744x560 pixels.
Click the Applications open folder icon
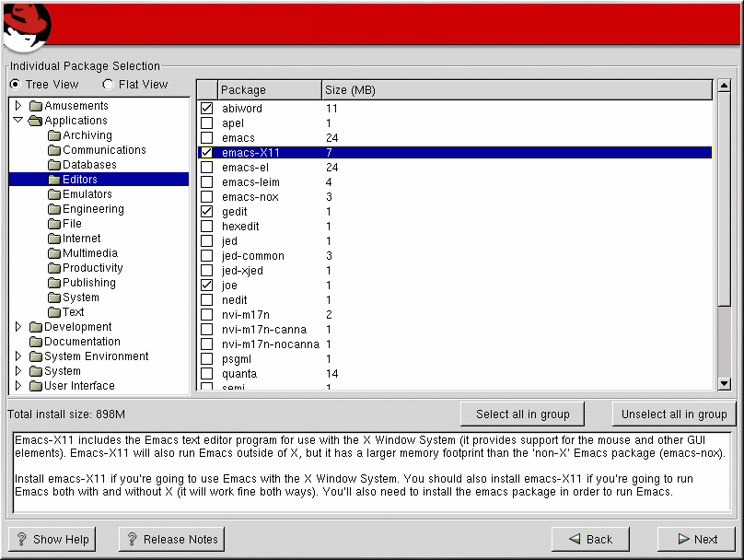pos(36,121)
